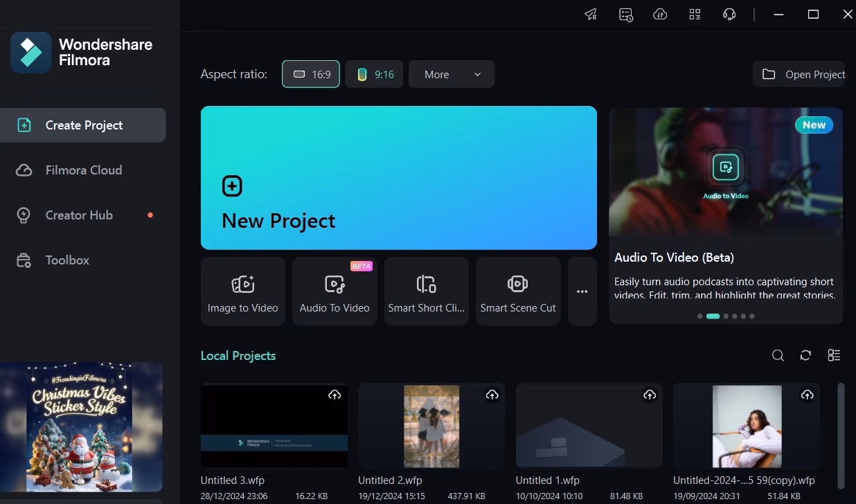Show more tools with the ellipsis button

click(x=582, y=291)
